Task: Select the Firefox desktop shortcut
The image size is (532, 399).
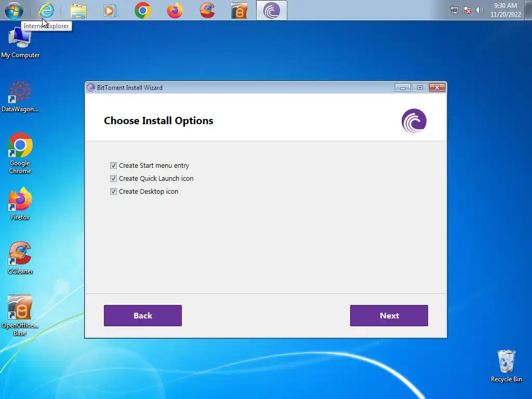Action: coord(20,204)
